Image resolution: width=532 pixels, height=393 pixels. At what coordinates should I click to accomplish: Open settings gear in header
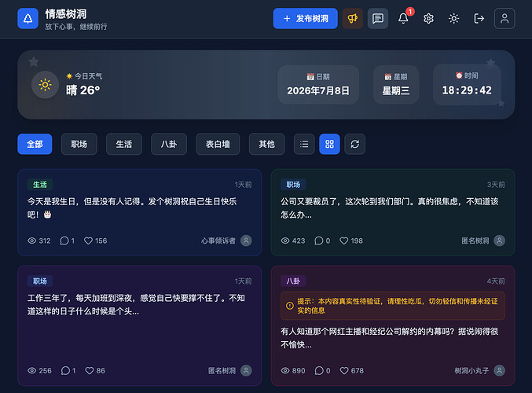pyautogui.click(x=428, y=18)
